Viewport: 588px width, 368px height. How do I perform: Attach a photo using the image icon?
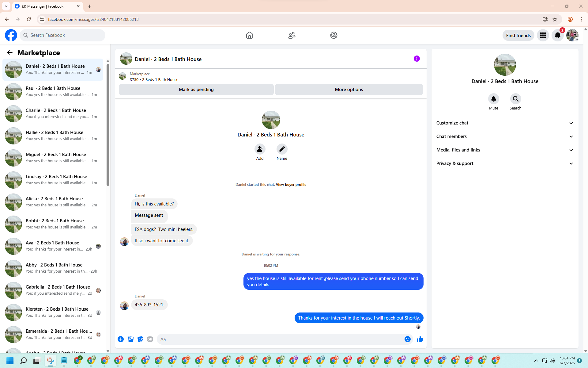tap(130, 339)
